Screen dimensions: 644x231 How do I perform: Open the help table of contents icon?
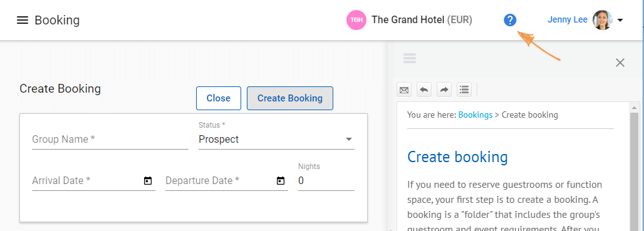click(464, 90)
